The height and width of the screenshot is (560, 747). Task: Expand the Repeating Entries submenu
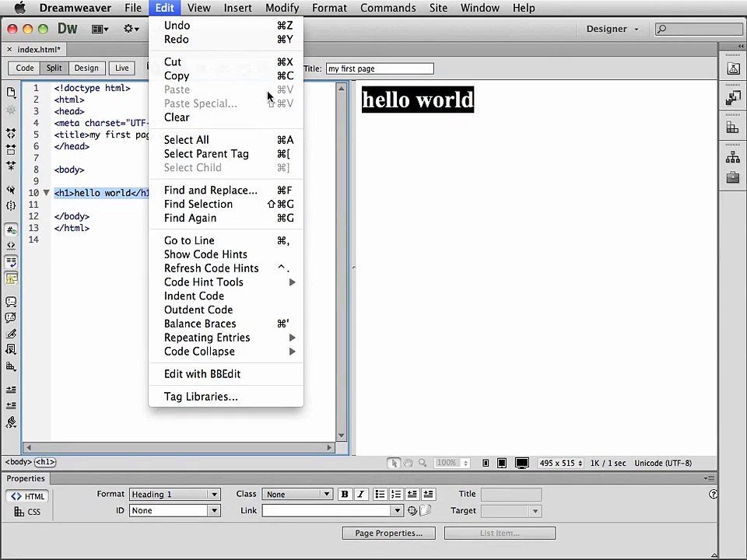[x=226, y=338]
